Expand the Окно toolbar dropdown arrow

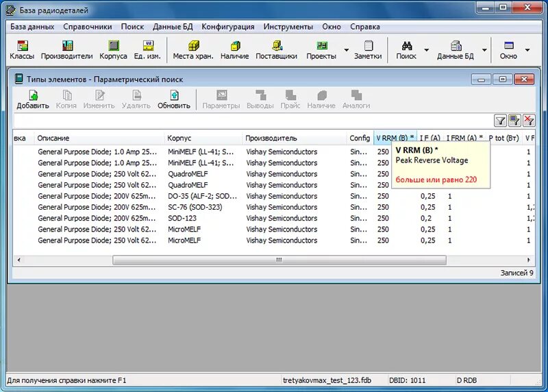(x=527, y=50)
